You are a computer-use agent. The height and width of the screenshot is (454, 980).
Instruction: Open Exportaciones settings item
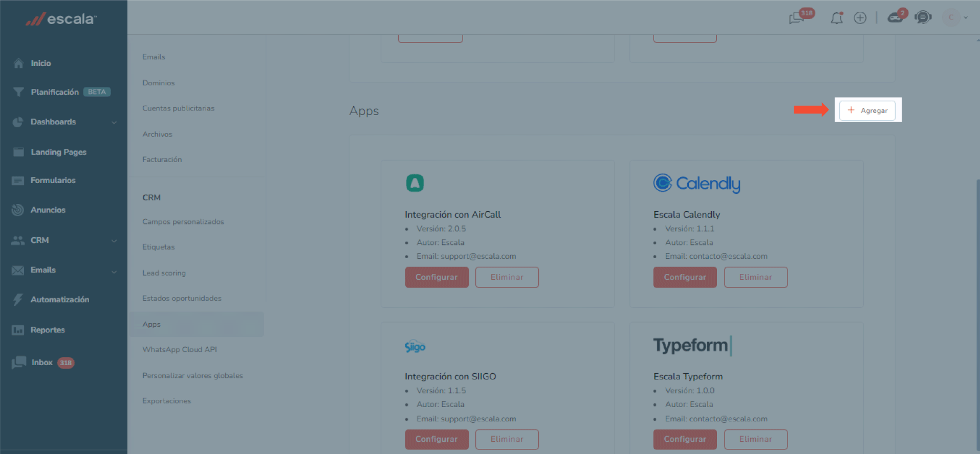point(167,401)
